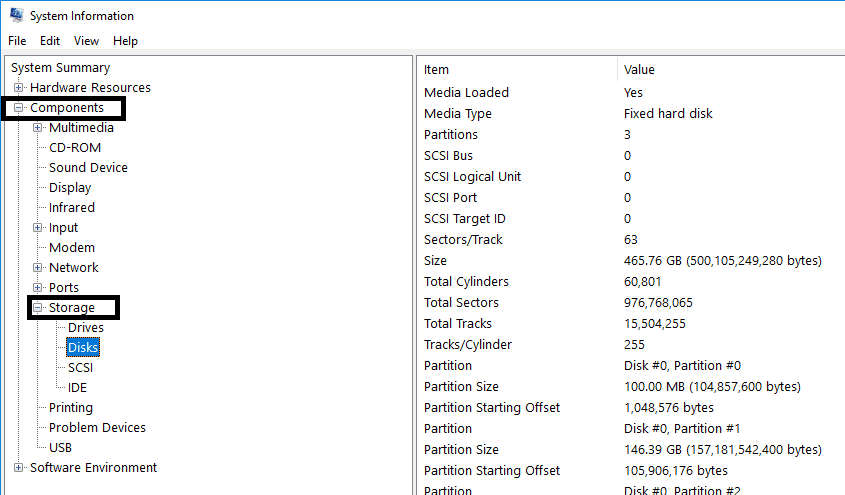Click the System Information title bar icon

(x=17, y=15)
